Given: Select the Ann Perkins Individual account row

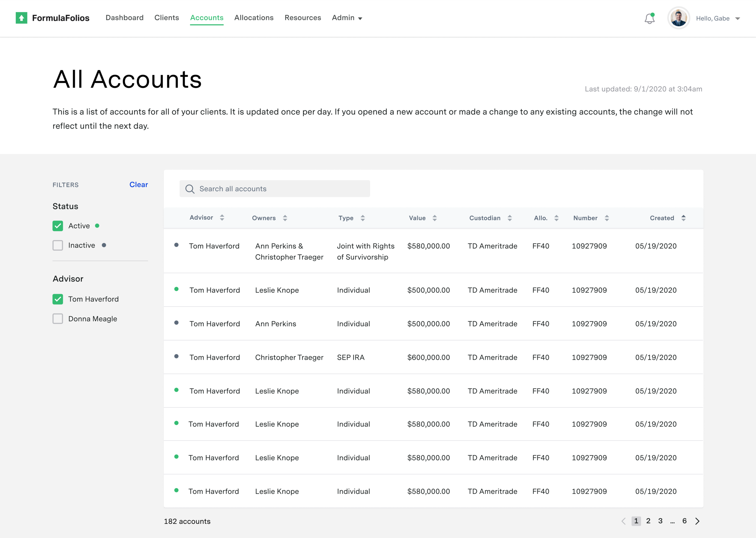Looking at the screenshot, I should pyautogui.click(x=433, y=324).
